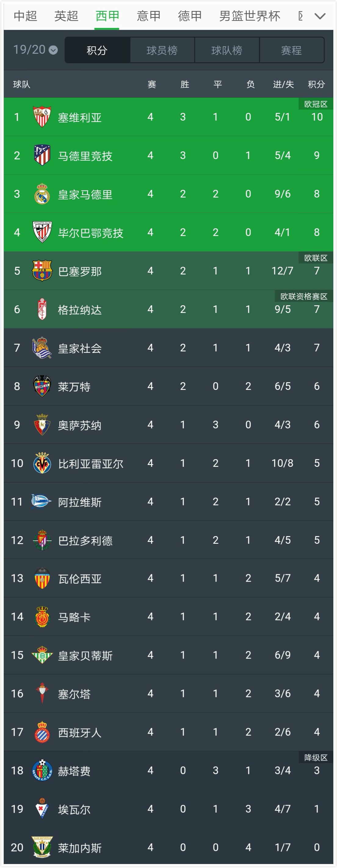
Task: Select the 球队榜 segment
Action: (227, 50)
